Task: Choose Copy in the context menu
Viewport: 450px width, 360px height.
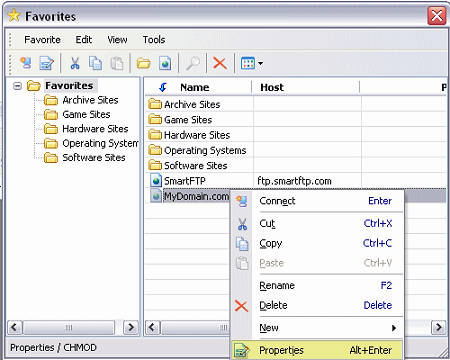Action: [x=317, y=243]
